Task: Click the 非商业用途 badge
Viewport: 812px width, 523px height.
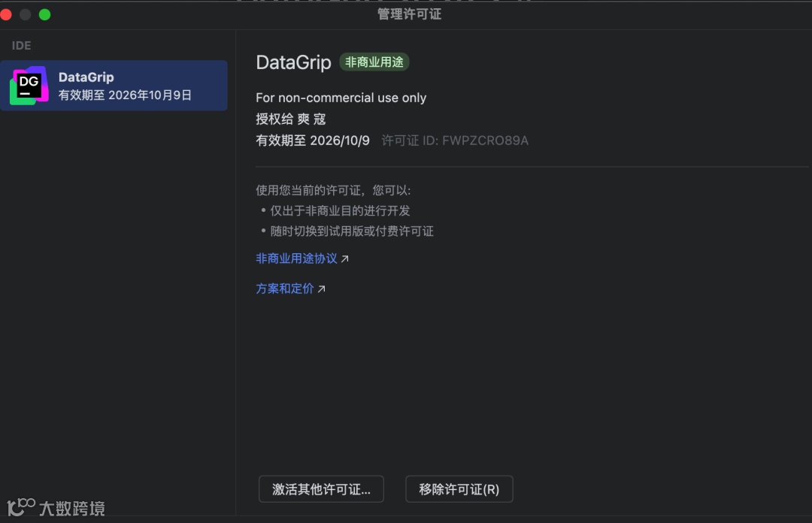Action: point(374,62)
